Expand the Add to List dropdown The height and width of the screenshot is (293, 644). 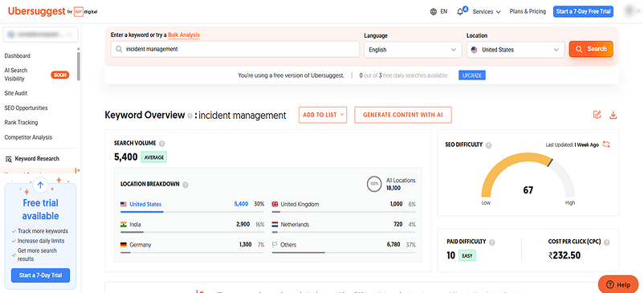click(323, 115)
